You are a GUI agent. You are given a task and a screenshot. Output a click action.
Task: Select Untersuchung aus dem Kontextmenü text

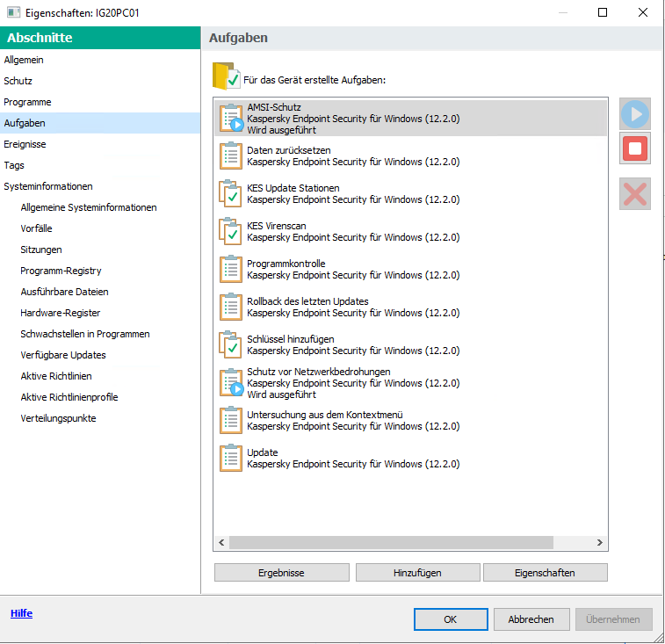click(x=325, y=415)
